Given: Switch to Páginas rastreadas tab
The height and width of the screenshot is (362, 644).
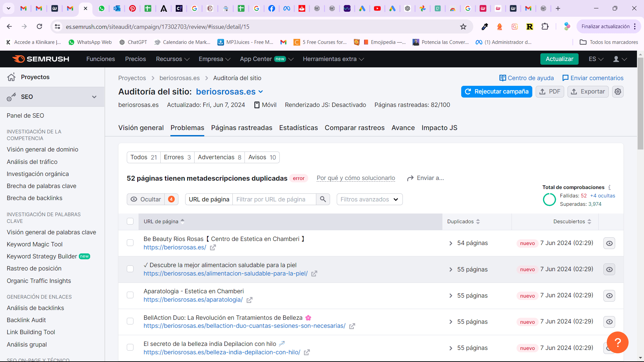Looking at the screenshot, I should [241, 128].
